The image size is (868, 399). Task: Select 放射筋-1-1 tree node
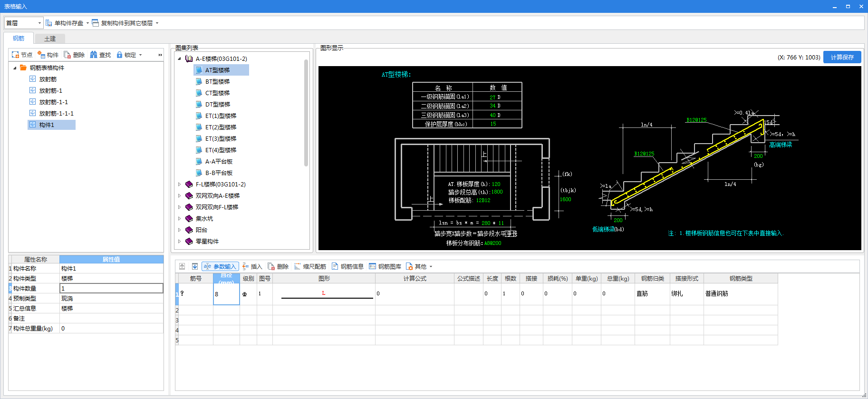53,102
